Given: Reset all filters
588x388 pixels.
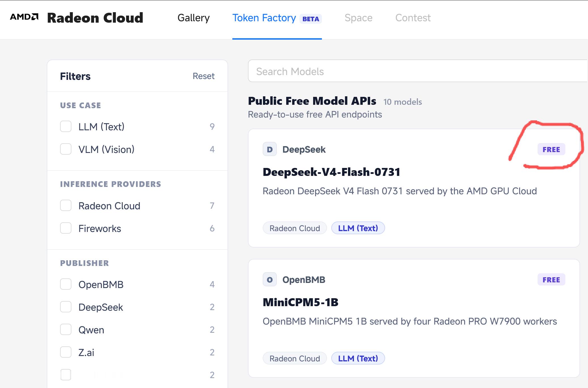Looking at the screenshot, I should 203,76.
